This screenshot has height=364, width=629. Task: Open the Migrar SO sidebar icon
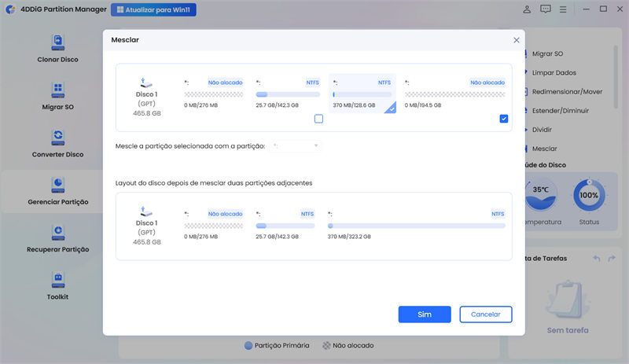coord(57,89)
